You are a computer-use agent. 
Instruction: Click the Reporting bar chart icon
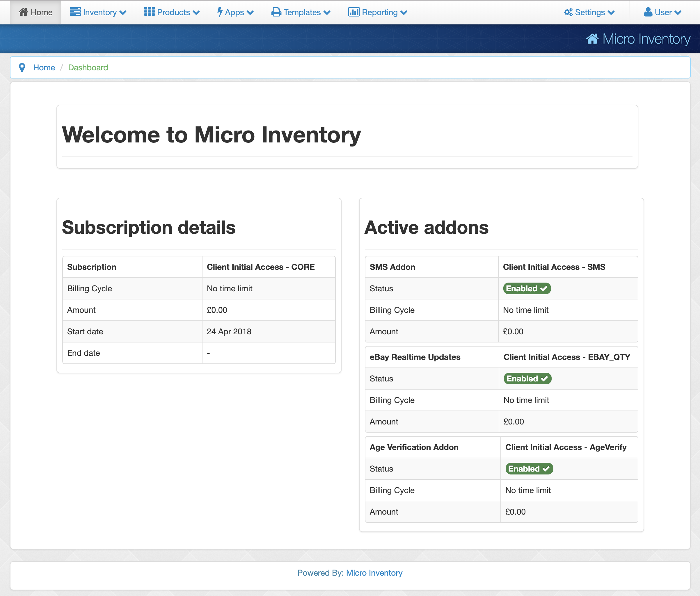click(354, 12)
